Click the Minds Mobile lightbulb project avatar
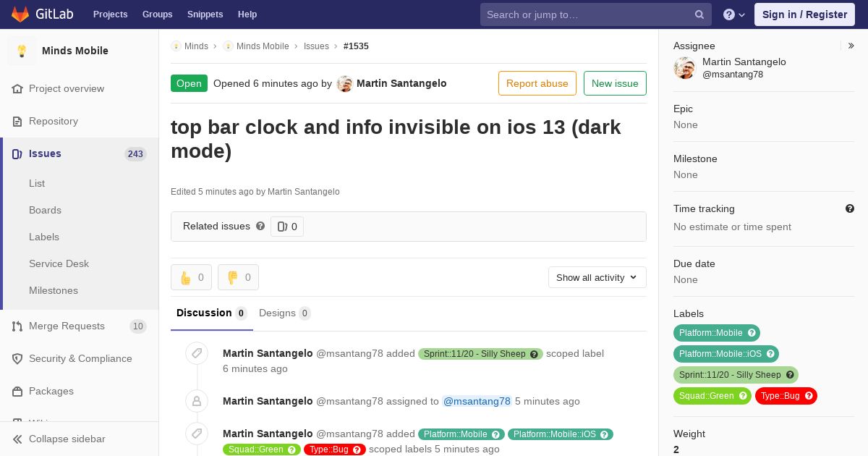 22,51
